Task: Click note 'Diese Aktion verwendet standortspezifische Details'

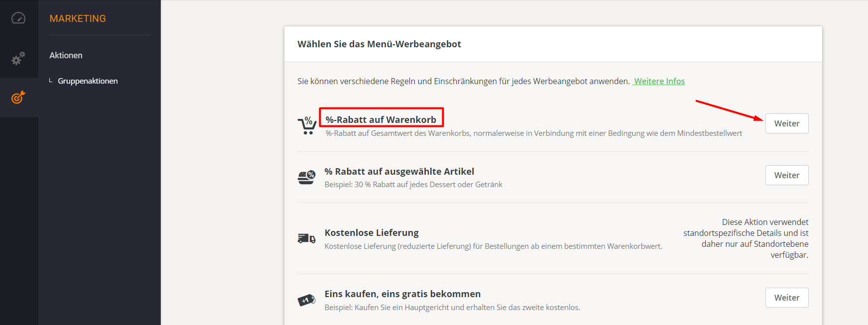Action: (x=745, y=238)
